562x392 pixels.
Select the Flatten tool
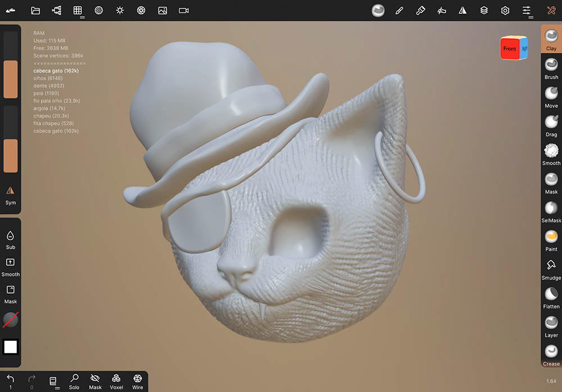[x=551, y=298]
